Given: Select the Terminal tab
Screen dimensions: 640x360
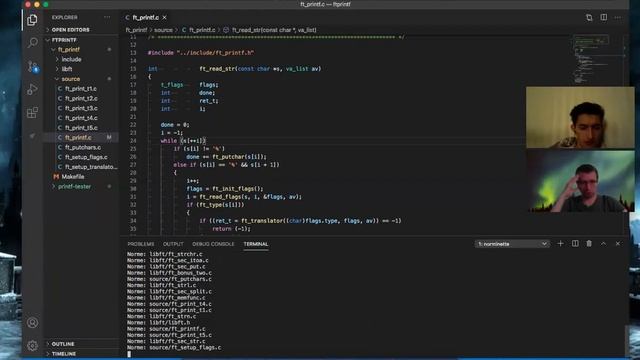Looking at the screenshot, I should click(x=256, y=244).
